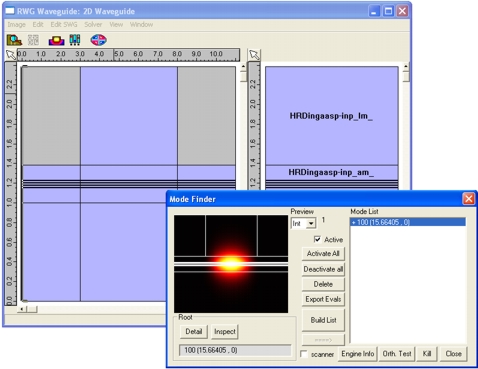The image size is (478, 369).
Task: Click the greyed-out grid toolbar icon
Action: click(33, 40)
